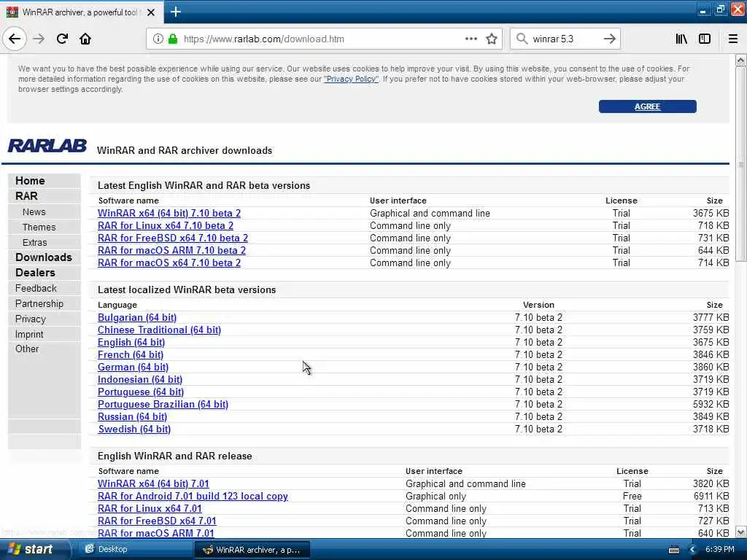Open the Privacy Policy link
The height and width of the screenshot is (560, 747).
click(351, 79)
